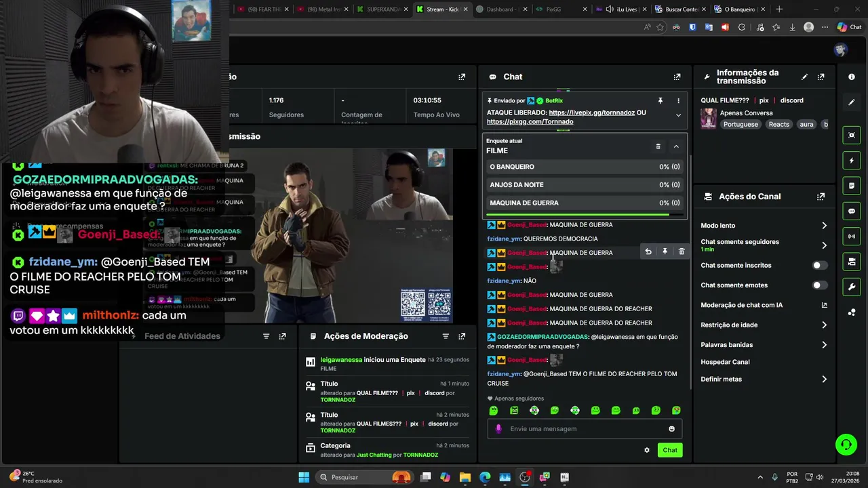Switch to the Buscar Conteúdo browser tab
The width and height of the screenshot is (868, 488).
pyautogui.click(x=679, y=9)
